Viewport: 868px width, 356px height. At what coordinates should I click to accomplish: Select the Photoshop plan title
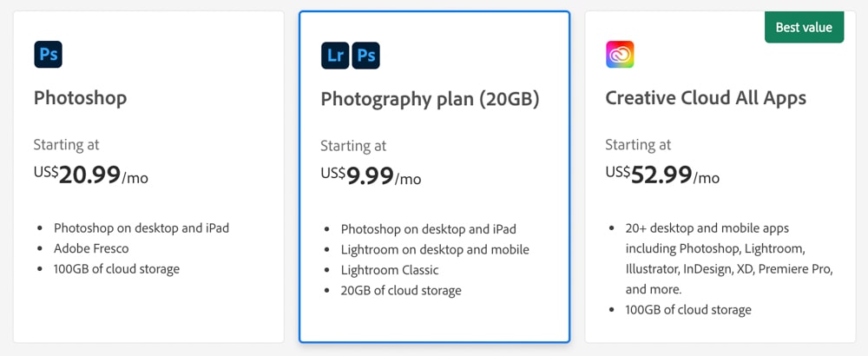click(80, 98)
